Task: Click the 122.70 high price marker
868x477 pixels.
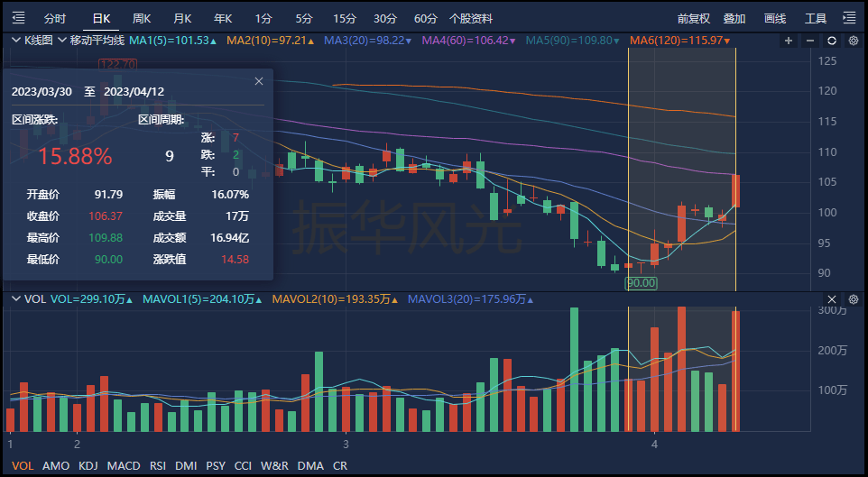Action: pos(117,64)
